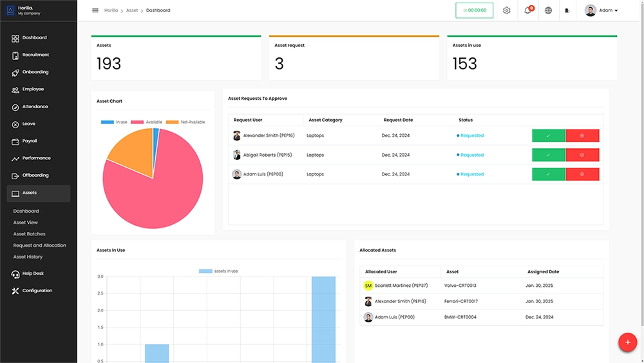Viewport: 644px width, 363px height.
Task: Approve Alexander Smith's laptop request
Action: coord(548,135)
